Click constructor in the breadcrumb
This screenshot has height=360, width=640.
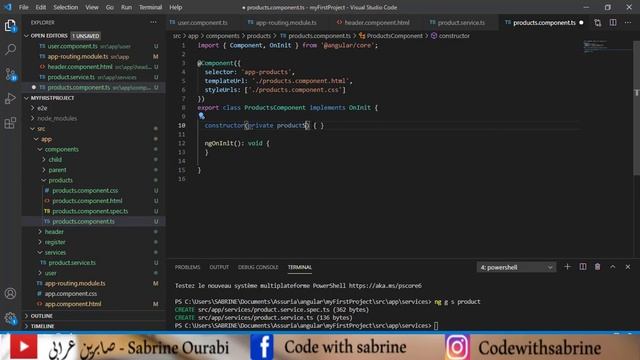pyautogui.click(x=454, y=36)
